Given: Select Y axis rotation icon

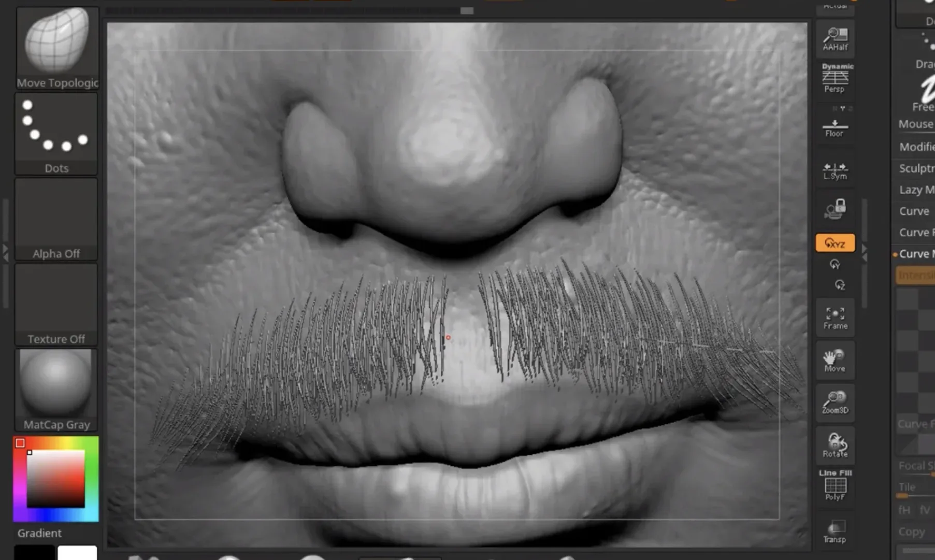Looking at the screenshot, I should coord(835,264).
